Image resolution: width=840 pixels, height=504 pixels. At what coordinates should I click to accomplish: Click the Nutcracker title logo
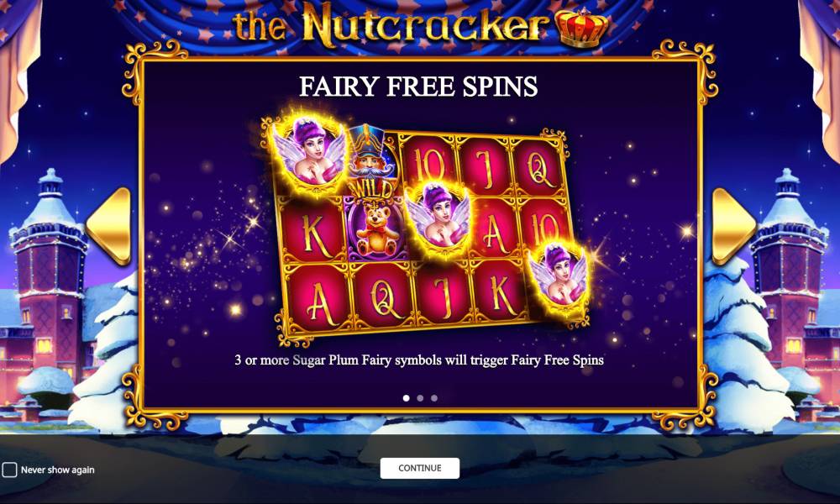(421, 25)
